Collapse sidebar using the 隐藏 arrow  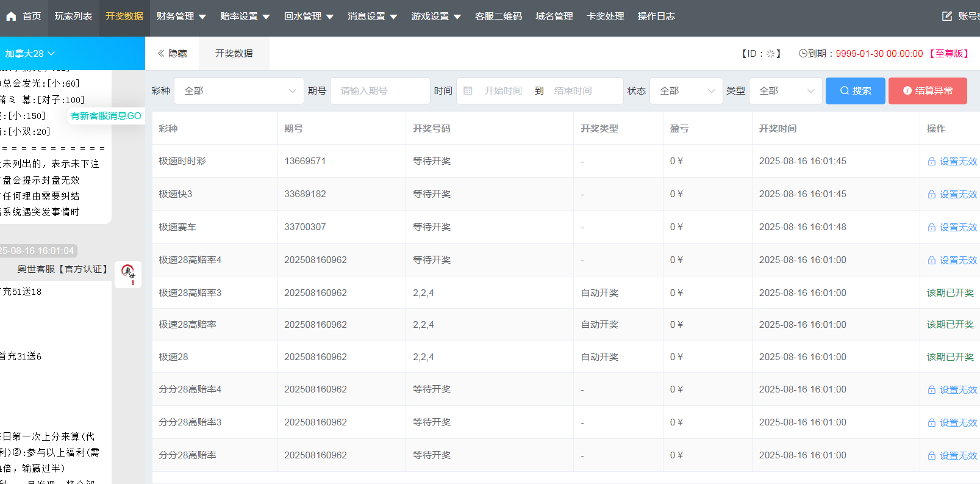172,54
